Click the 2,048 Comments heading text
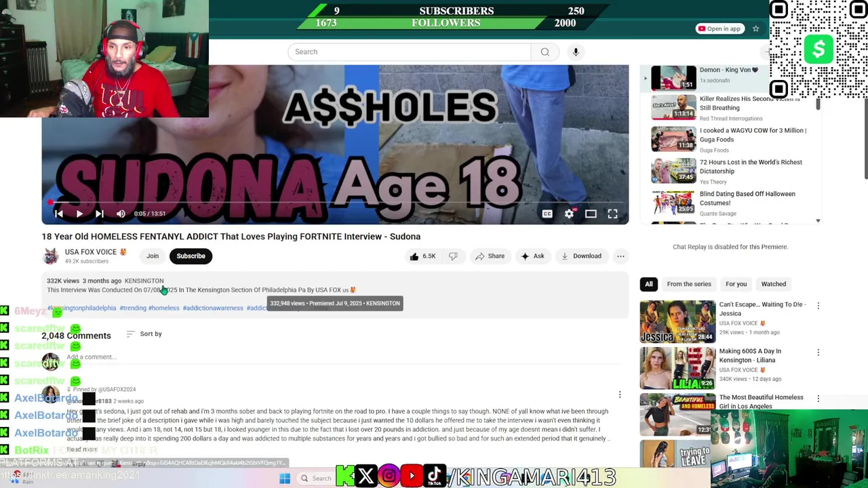The width and height of the screenshot is (868, 488). coord(76,335)
